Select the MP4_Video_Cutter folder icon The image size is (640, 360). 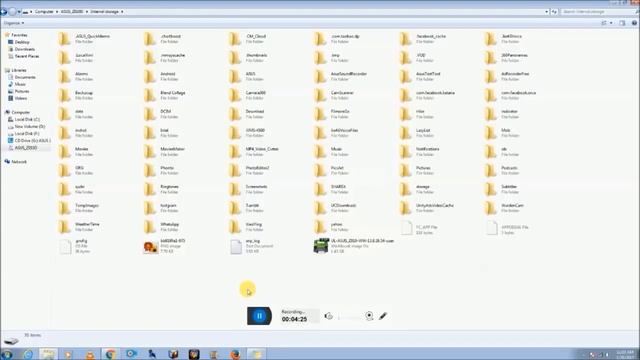click(235, 151)
